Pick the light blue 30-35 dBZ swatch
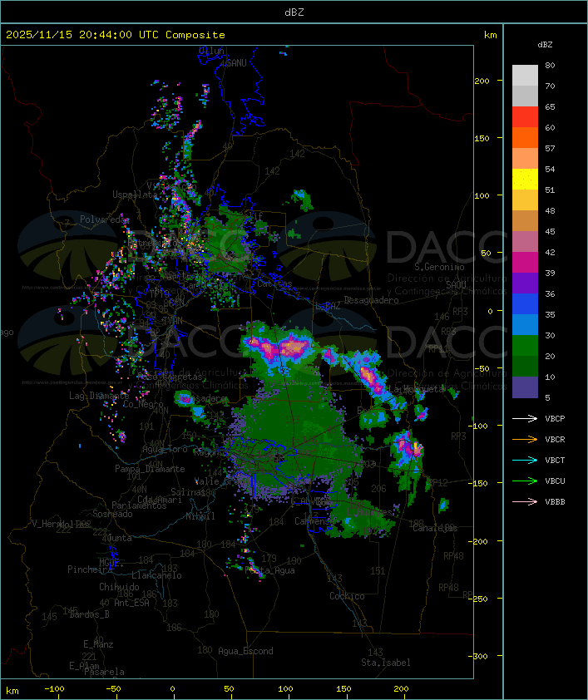This screenshot has width=588, height=700. click(525, 325)
